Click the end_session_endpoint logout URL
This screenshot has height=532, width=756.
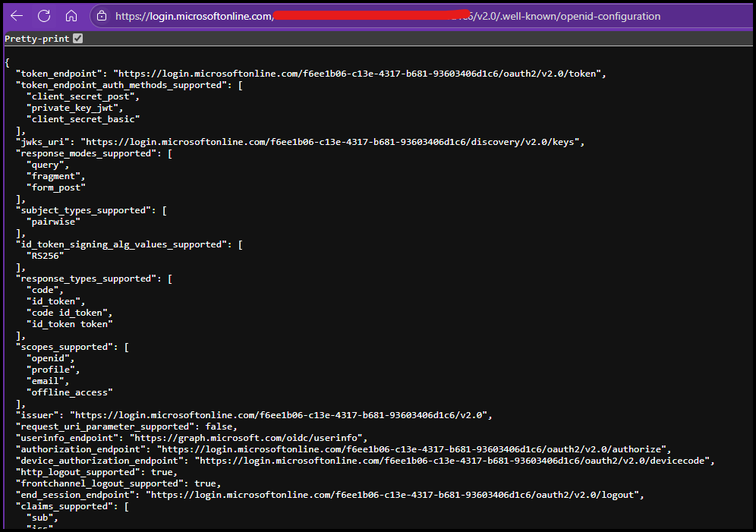pos(394,495)
